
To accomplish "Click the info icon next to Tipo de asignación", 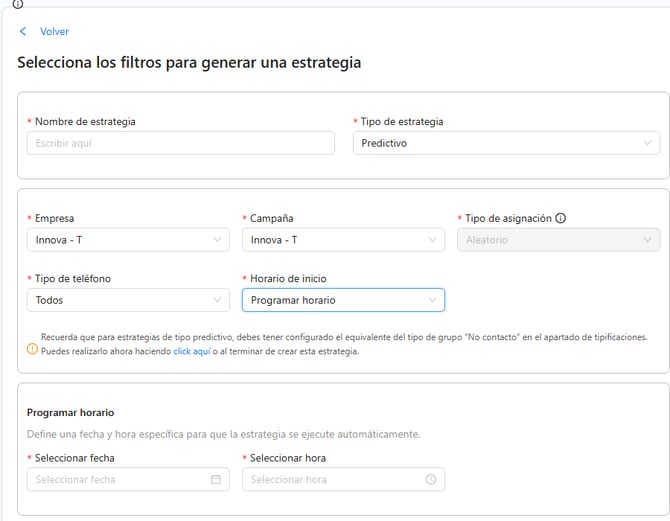I will (560, 218).
